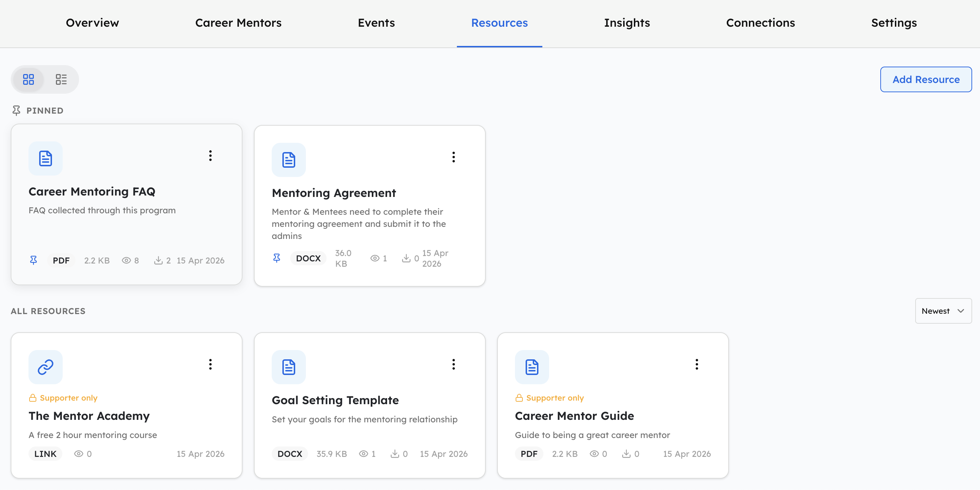Go to the Insights tab
Screen dimensions: 980x490
[627, 23]
